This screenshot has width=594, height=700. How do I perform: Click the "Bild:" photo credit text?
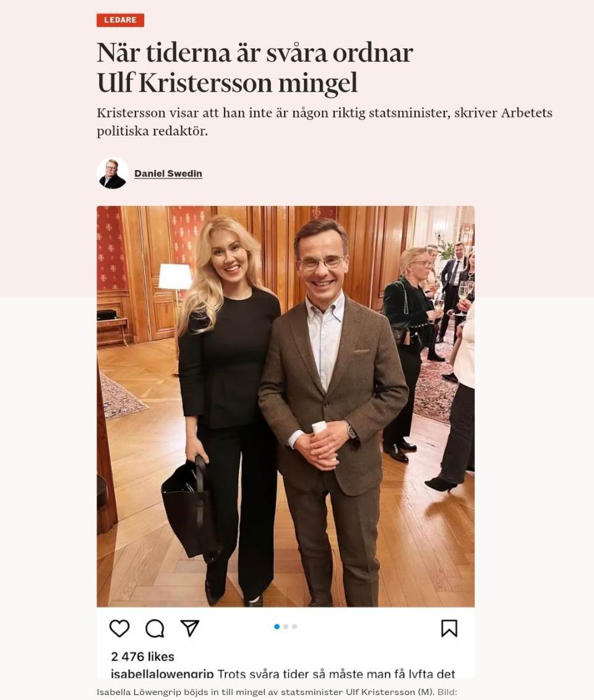pos(447,692)
